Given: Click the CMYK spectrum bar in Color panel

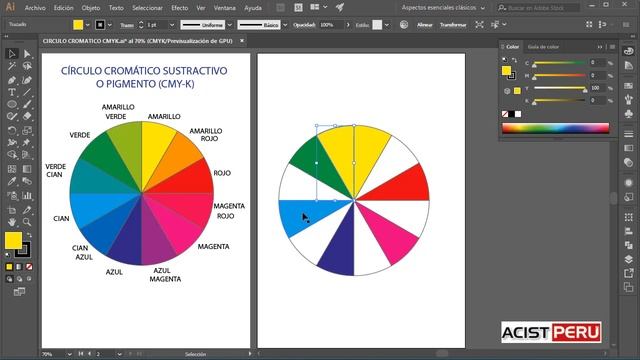Looking at the screenshot, I should point(556,128).
